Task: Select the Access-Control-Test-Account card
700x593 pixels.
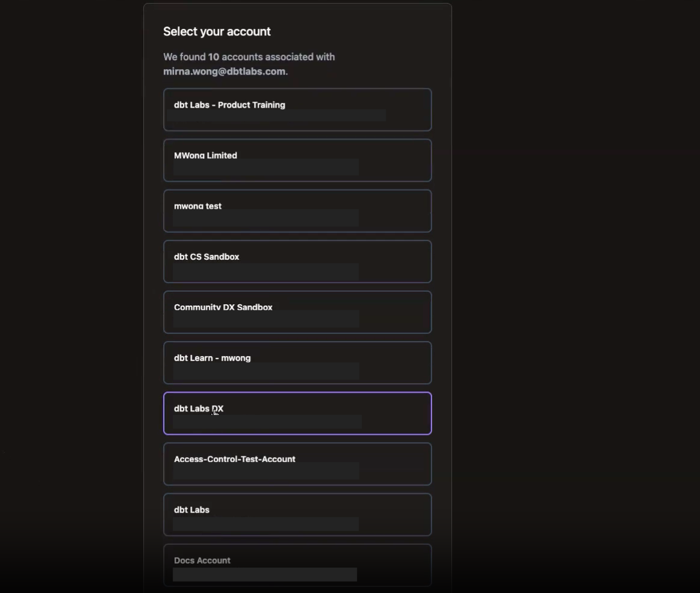Action: click(x=297, y=464)
